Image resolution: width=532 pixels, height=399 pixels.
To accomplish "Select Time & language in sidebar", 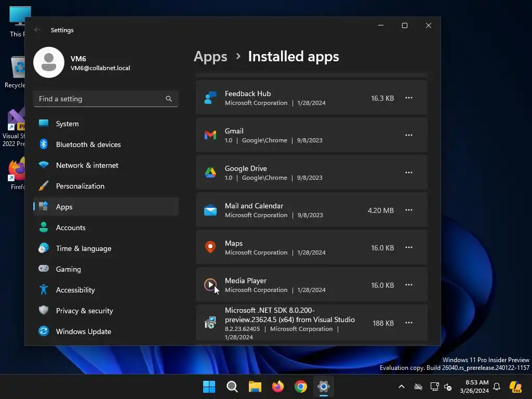I will tap(106, 248).
